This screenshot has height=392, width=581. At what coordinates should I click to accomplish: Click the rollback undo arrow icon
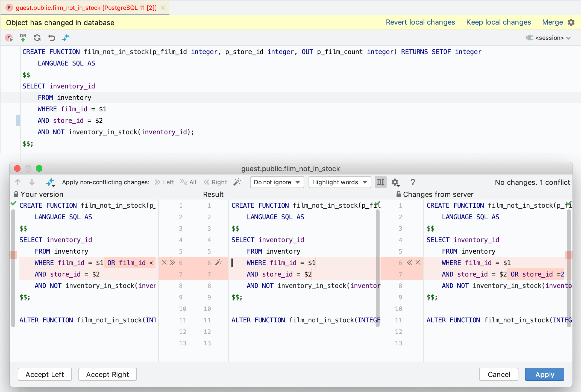click(51, 38)
